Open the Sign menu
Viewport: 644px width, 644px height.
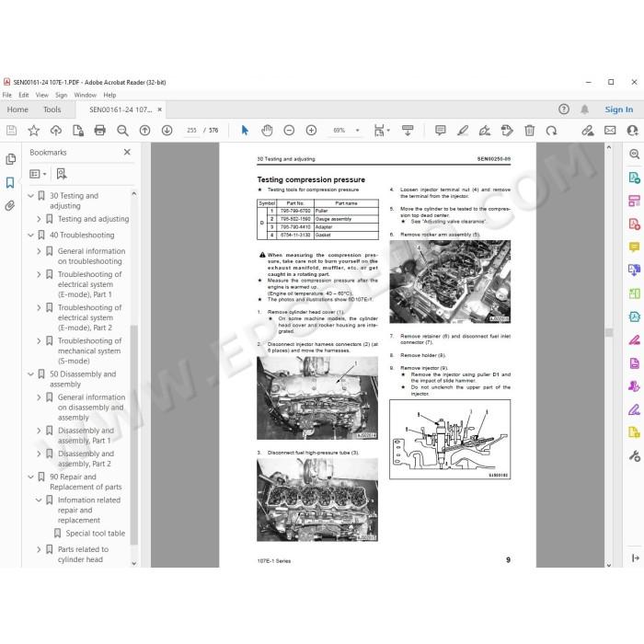pos(62,95)
